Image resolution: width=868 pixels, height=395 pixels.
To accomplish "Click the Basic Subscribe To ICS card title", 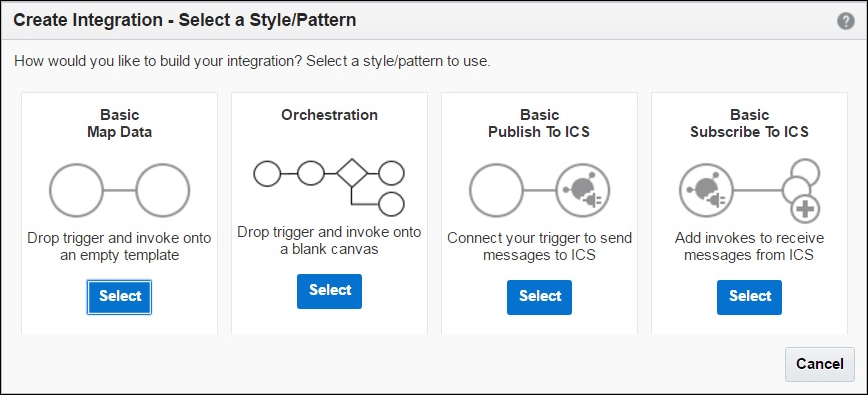I will [x=750, y=123].
